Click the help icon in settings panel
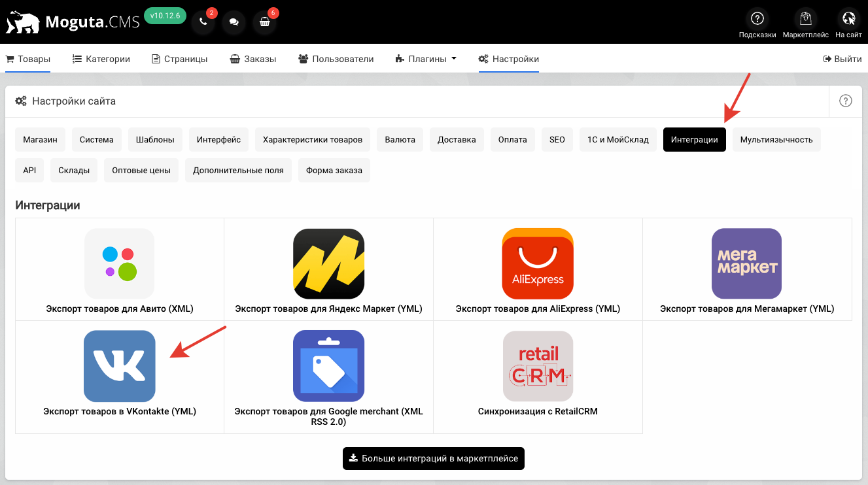Screen dimensions: 868x485 click(x=846, y=101)
